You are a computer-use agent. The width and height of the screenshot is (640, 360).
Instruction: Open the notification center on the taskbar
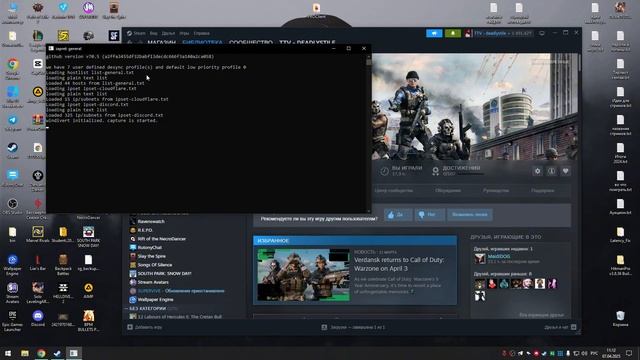click(629, 353)
